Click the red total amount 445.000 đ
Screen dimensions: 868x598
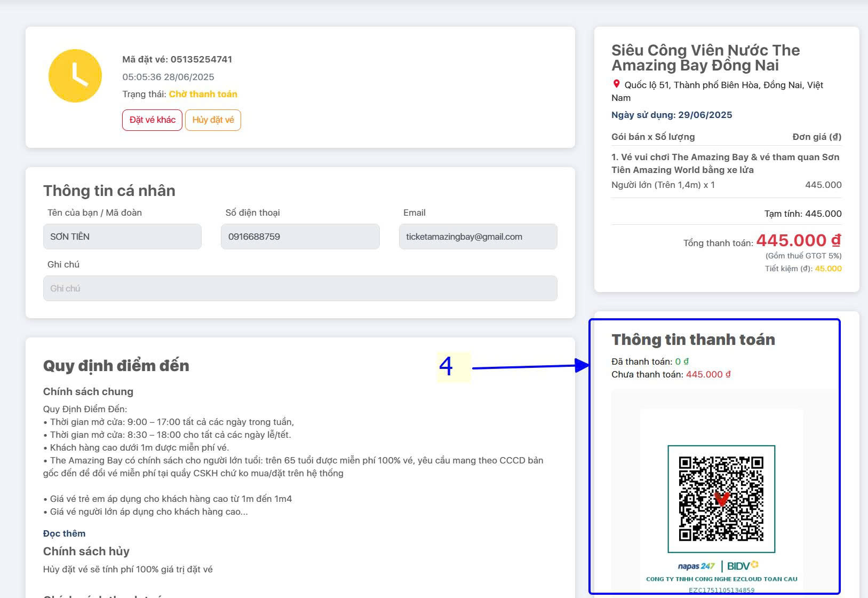[x=798, y=240]
